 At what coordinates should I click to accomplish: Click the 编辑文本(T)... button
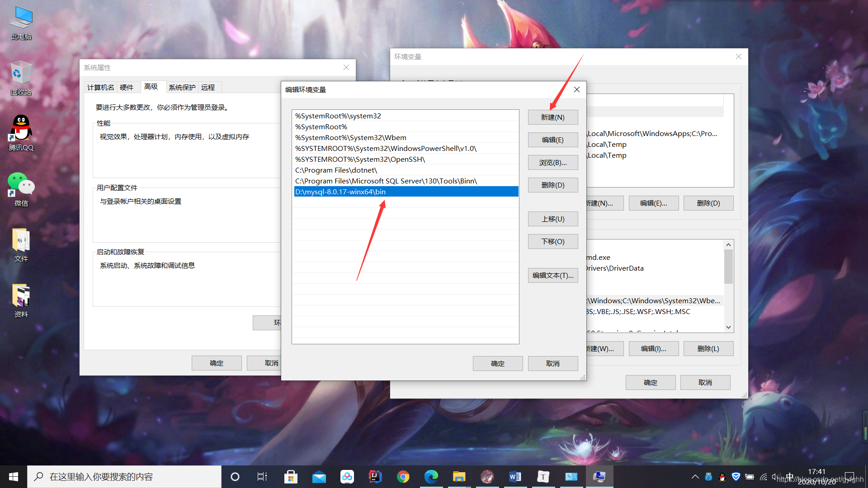point(553,276)
